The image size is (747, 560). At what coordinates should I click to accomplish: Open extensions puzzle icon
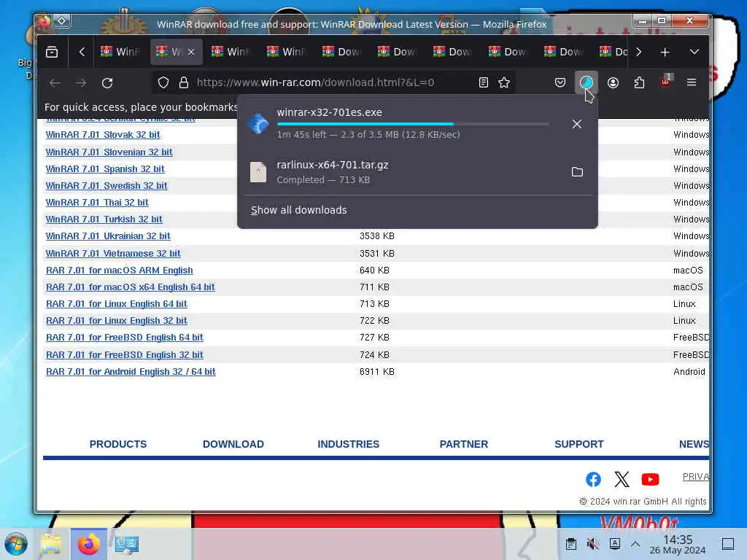[639, 83]
